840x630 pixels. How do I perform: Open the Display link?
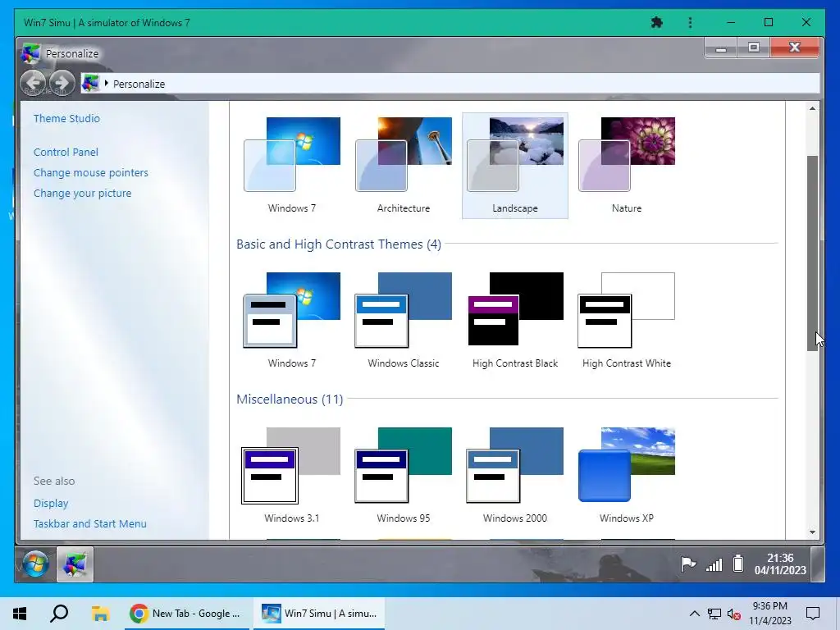(51, 503)
